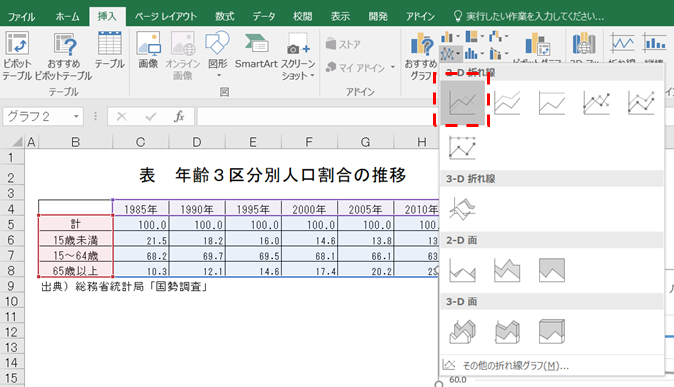The image size is (674, 387).
Task: Click the Insert Function fx button
Action: pos(179,117)
